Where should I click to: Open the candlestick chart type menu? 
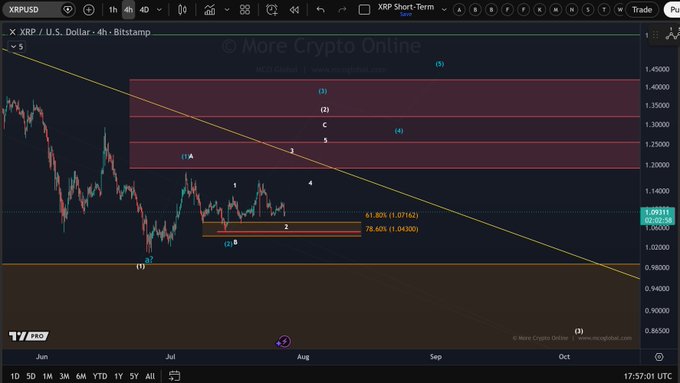[x=183, y=10]
